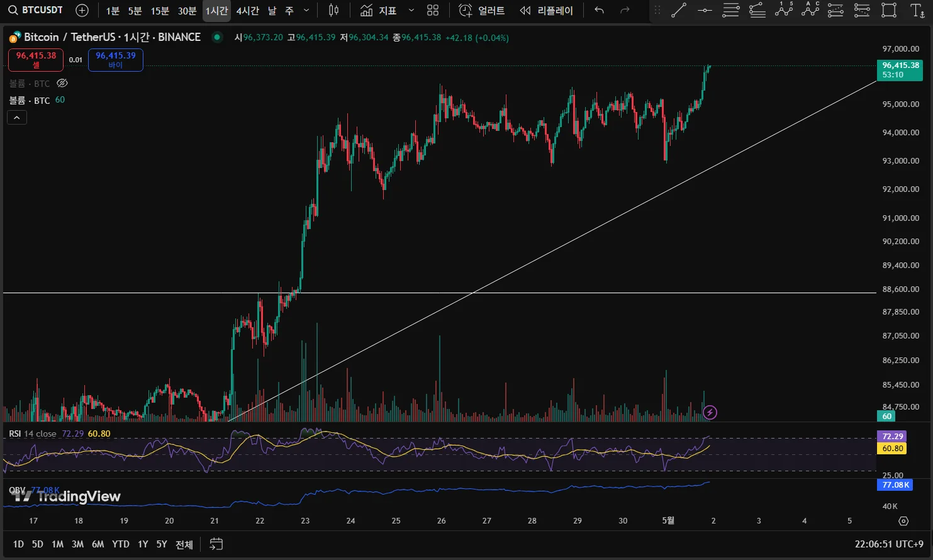Image resolution: width=933 pixels, height=560 pixels.
Task: Click the undo arrow in toolbar
Action: 599,10
